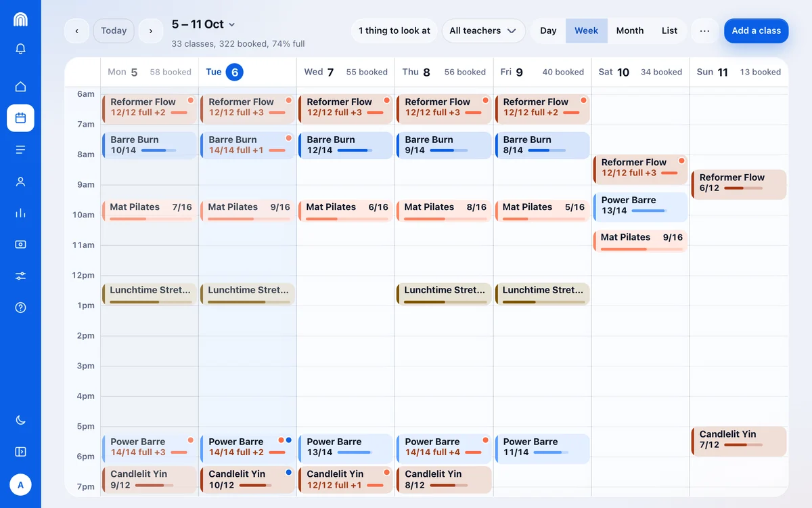Click the '33 classes, 322 booked, 74% full' summary
This screenshot has width=812, height=508.
pyautogui.click(x=238, y=43)
